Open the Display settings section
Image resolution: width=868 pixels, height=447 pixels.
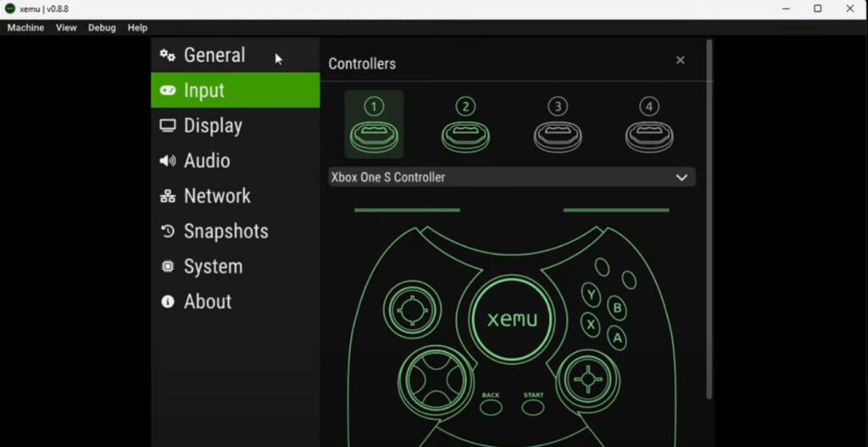pyautogui.click(x=212, y=126)
